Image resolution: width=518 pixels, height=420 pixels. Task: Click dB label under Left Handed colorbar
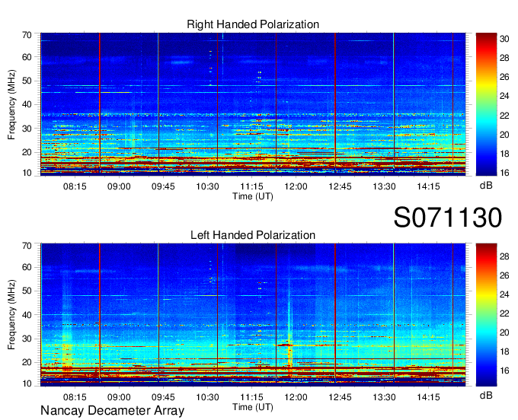point(486,396)
